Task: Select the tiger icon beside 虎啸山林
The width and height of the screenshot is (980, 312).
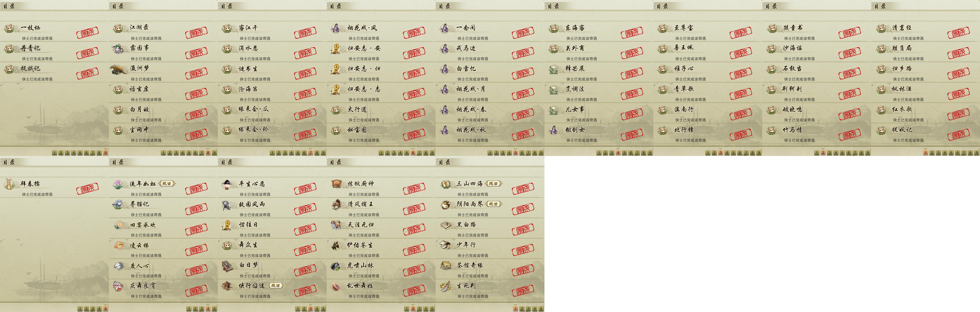Action: [x=336, y=266]
